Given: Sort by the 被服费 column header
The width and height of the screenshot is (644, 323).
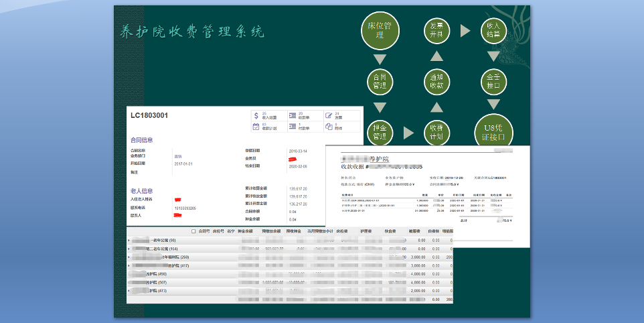Looking at the screenshot, I should tap(414, 231).
